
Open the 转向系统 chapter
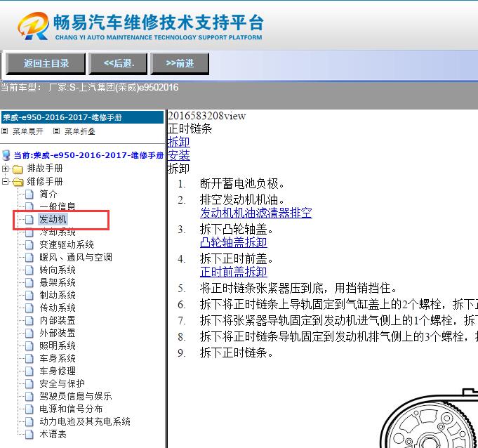[x=58, y=270]
